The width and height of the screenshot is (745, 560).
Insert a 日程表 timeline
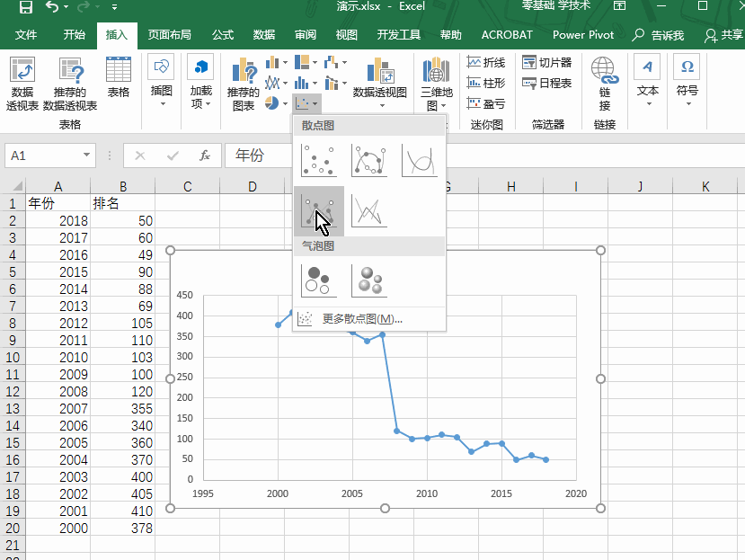click(547, 84)
